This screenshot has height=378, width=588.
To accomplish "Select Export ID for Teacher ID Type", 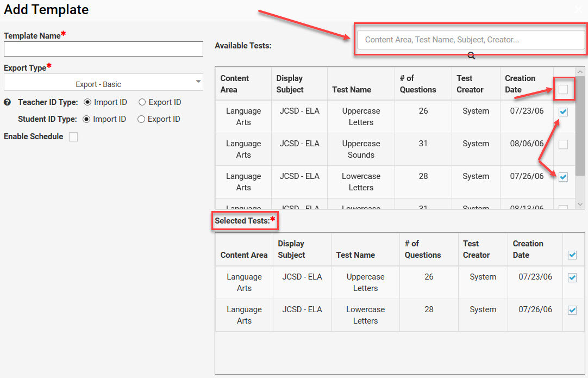I will 142,102.
